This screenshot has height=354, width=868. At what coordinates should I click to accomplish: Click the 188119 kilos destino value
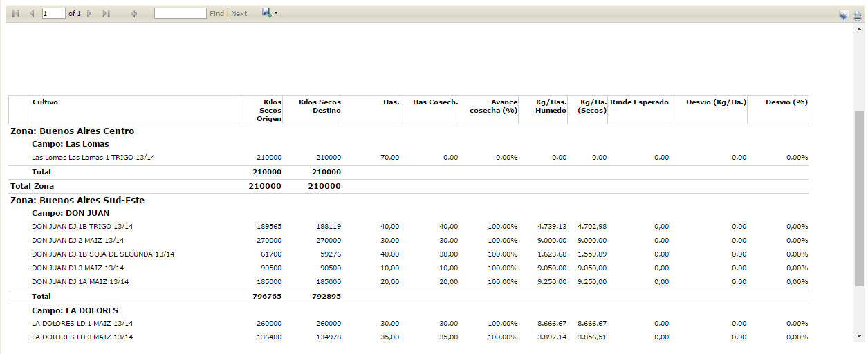coord(329,227)
